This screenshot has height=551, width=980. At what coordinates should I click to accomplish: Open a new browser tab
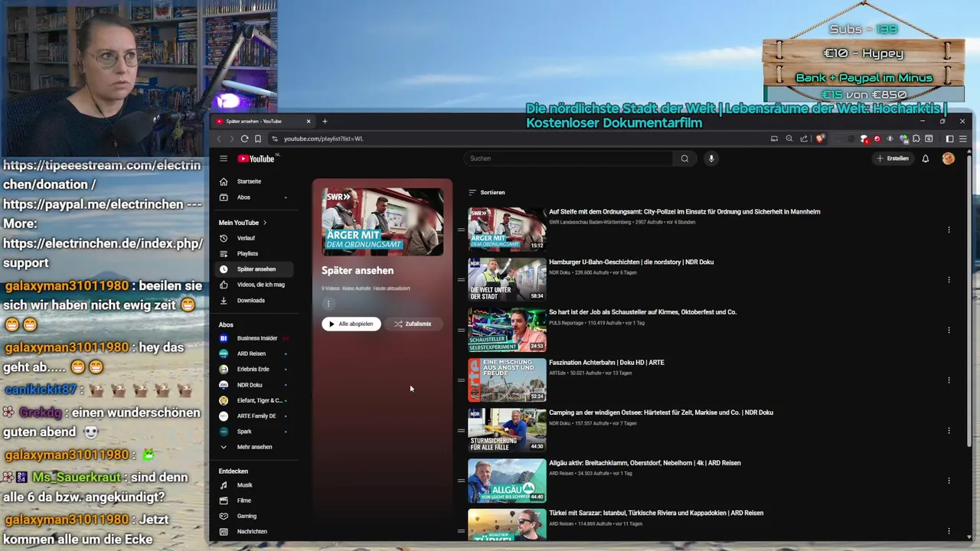click(x=325, y=121)
